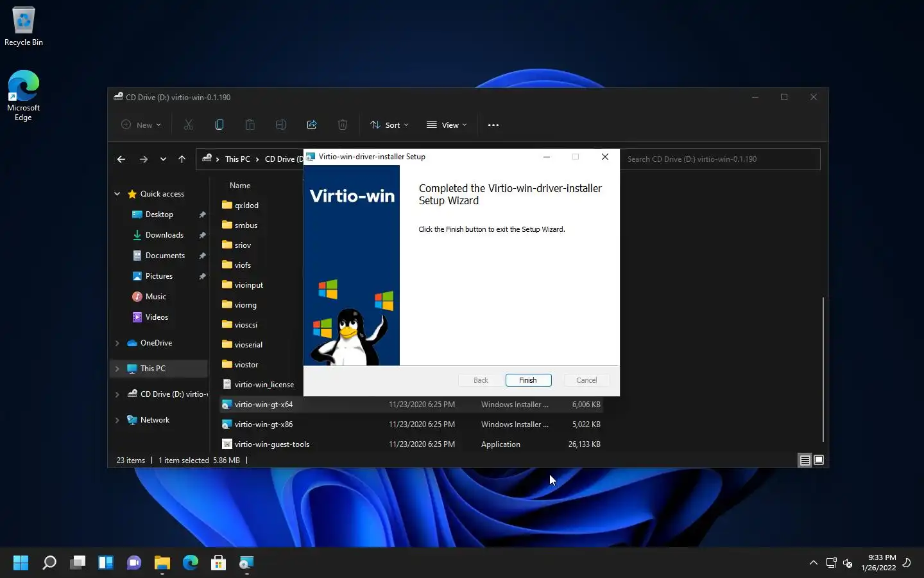Viewport: 924px width, 578px height.
Task: Select Videos in the navigation pane
Action: pyautogui.click(x=157, y=317)
